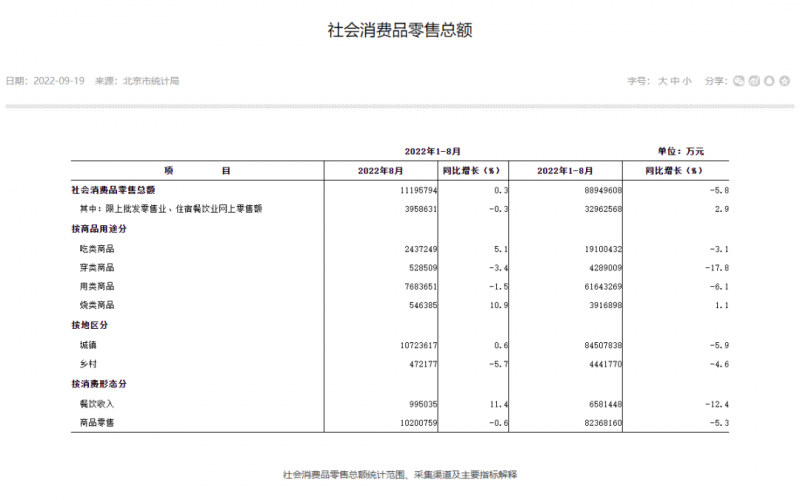The image size is (800, 500).
Task: Click the row label 社会消费品零售总额 in table
Action: coord(113,190)
